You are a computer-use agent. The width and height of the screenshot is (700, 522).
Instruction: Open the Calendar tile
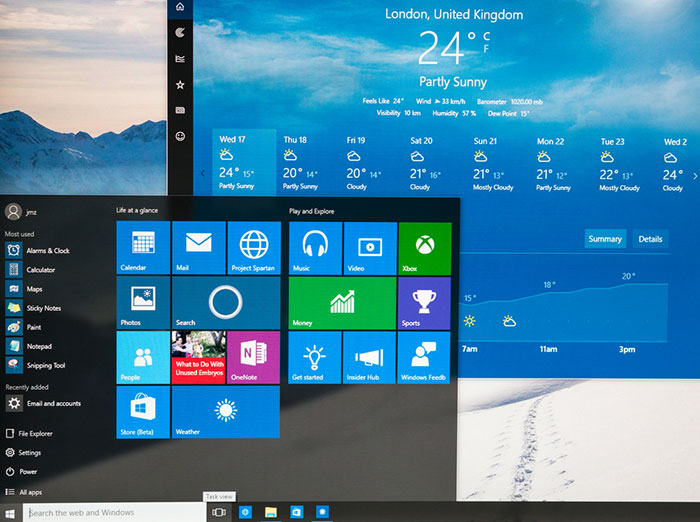(x=143, y=247)
